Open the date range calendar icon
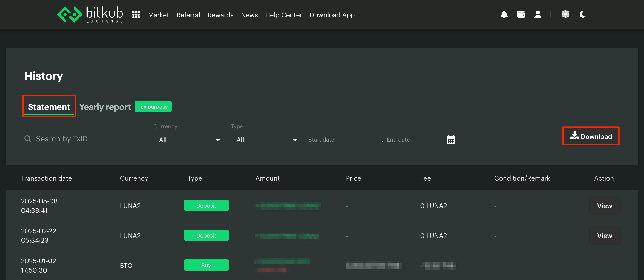 pos(451,140)
